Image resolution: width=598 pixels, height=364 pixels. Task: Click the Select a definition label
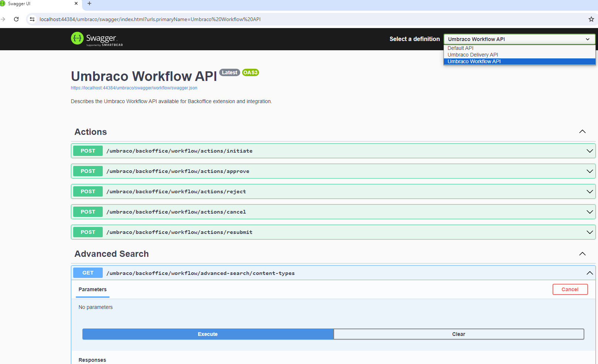(415, 39)
